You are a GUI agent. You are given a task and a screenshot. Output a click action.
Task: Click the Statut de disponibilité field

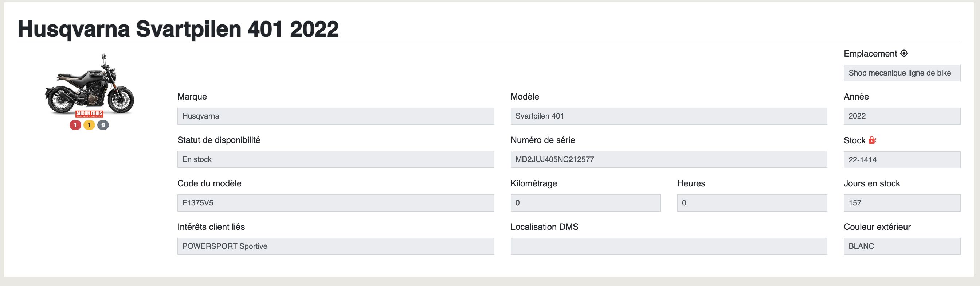[336, 159]
